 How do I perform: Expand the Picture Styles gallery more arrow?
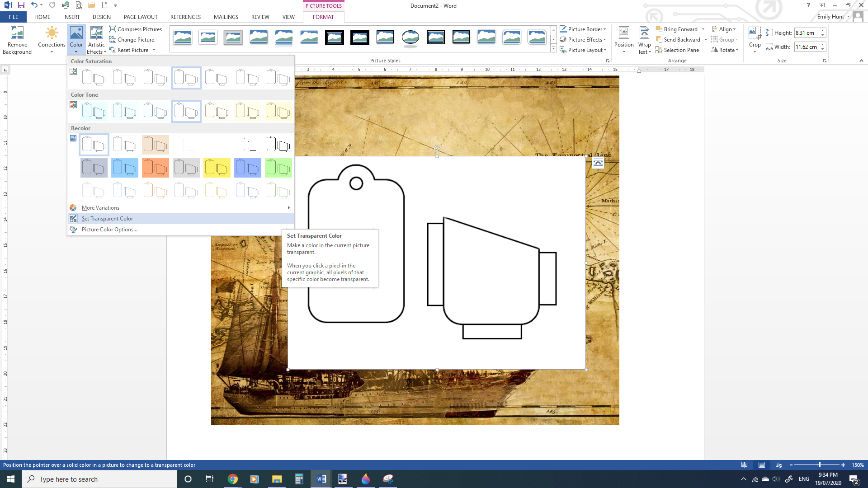[553, 48]
